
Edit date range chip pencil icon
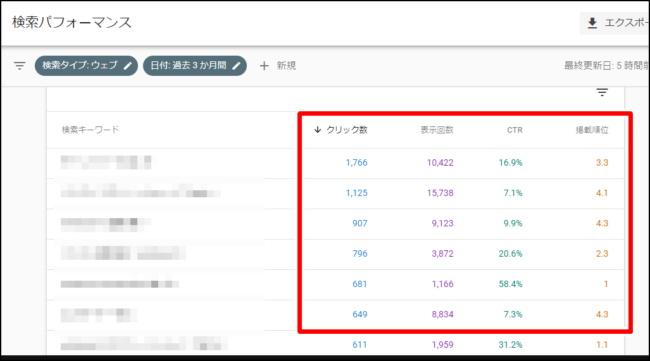(236, 65)
